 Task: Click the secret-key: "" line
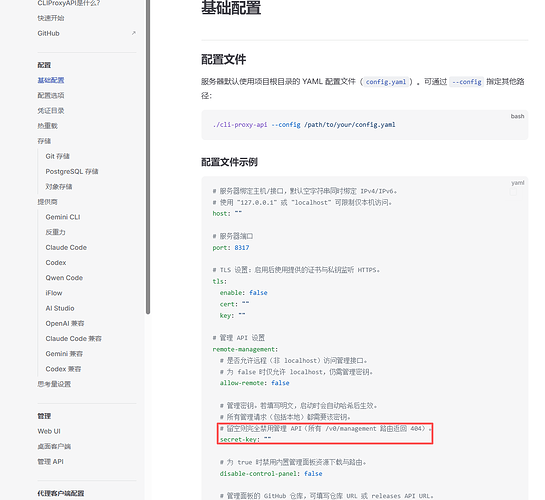point(245,440)
